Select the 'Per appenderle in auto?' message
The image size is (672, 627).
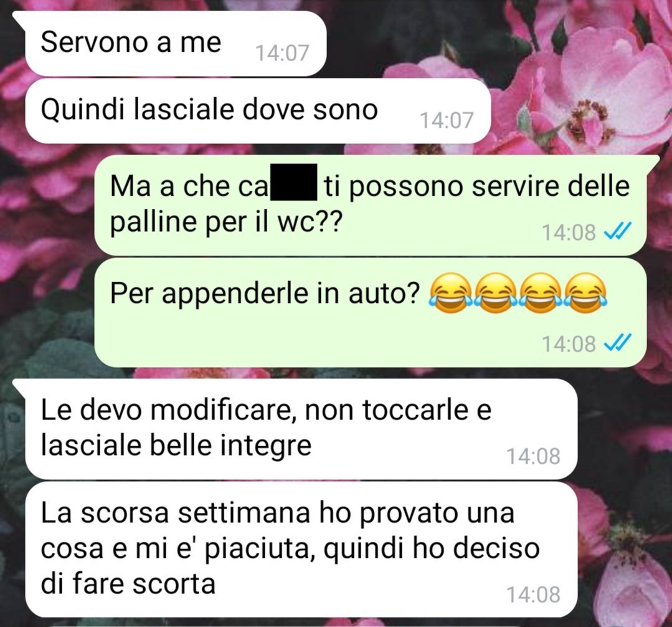(x=371, y=312)
